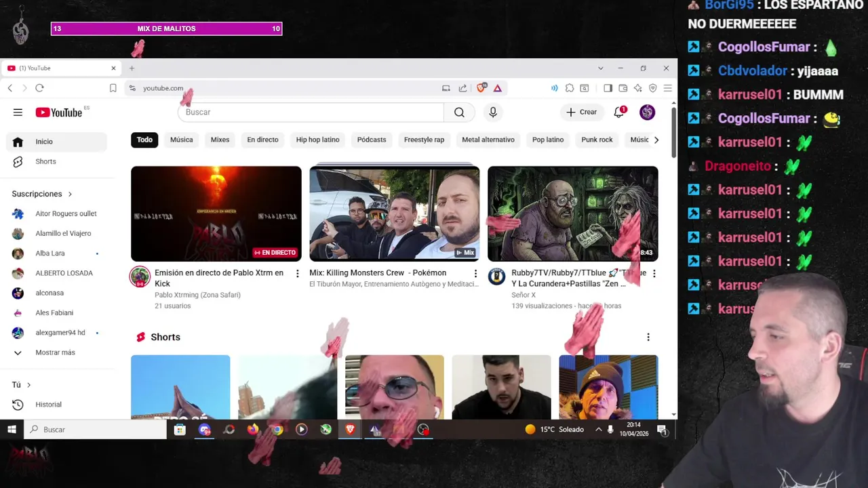This screenshot has height=488, width=868.
Task: Open the Brave Rewards triangle icon
Action: point(498,88)
